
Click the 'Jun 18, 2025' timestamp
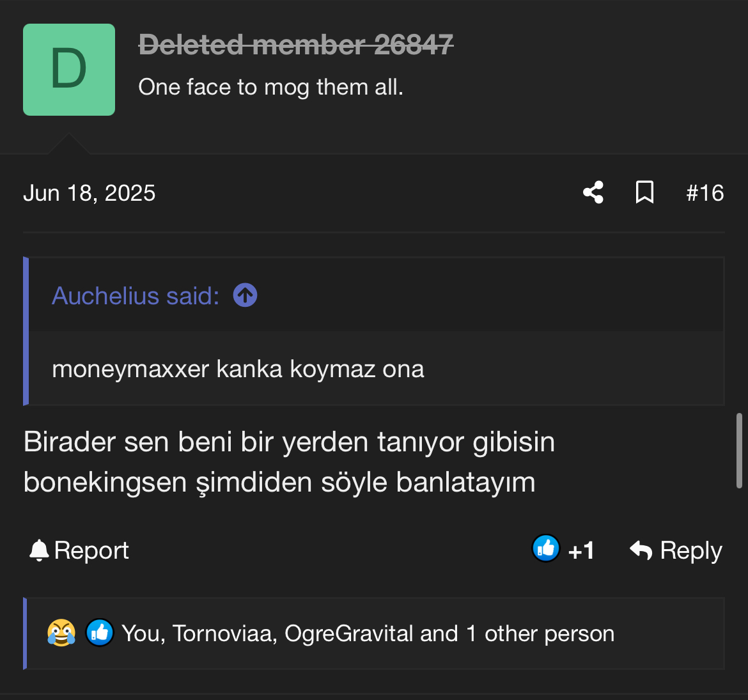pos(90,193)
